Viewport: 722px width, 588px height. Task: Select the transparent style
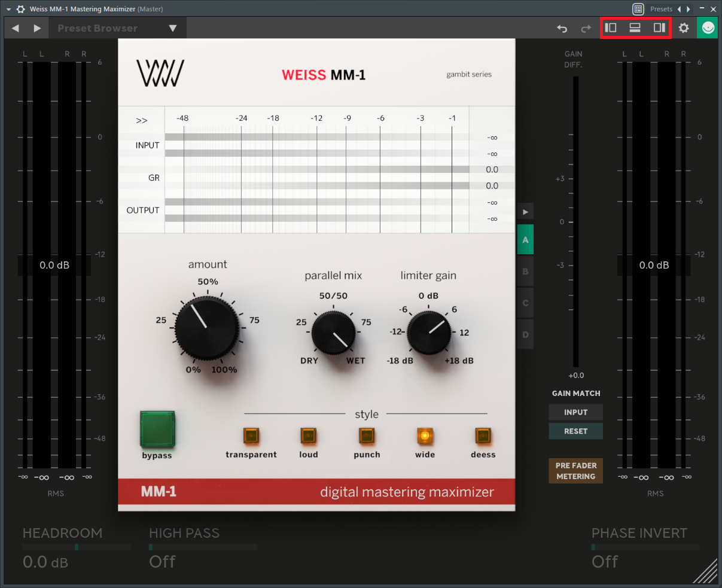pos(251,436)
